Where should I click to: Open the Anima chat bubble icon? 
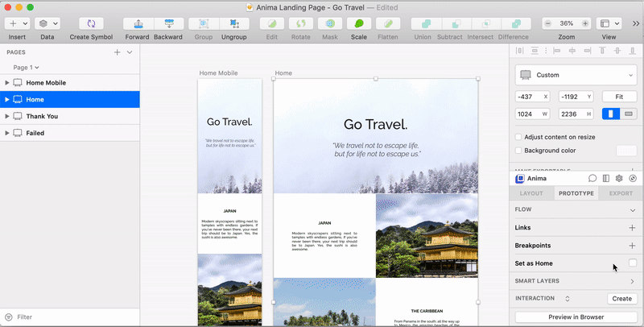(x=592, y=178)
